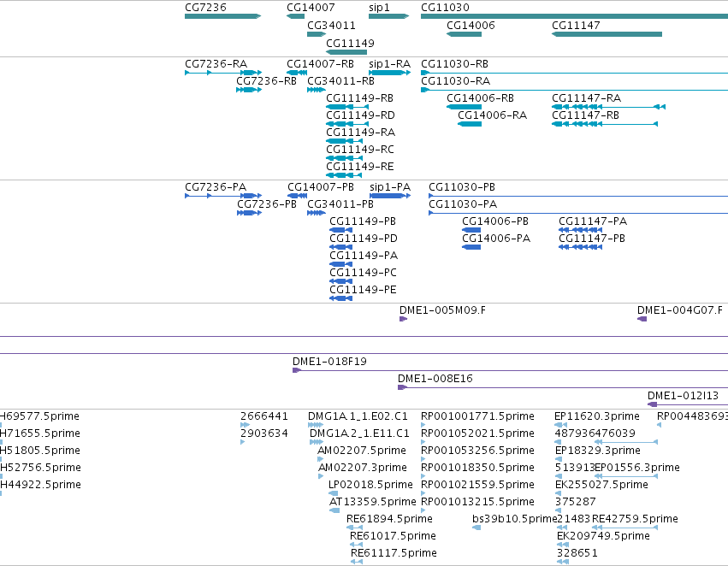Image resolution: width=728 pixels, height=566 pixels.
Task: Select transcript CG11147-RB
Action: (x=585, y=115)
